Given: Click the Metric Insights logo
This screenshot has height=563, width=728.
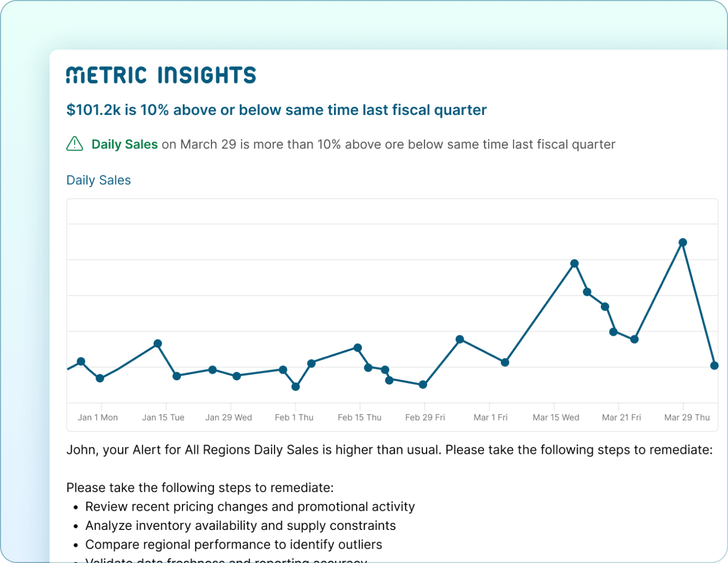Looking at the screenshot, I should click(161, 75).
